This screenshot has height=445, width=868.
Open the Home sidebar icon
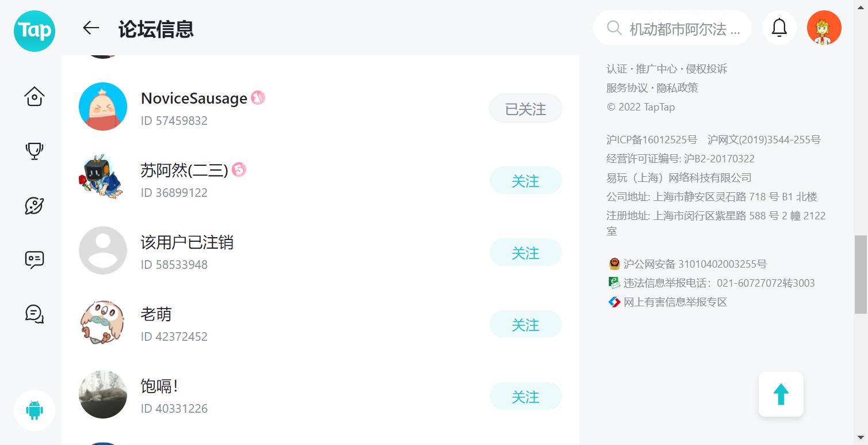tap(35, 96)
